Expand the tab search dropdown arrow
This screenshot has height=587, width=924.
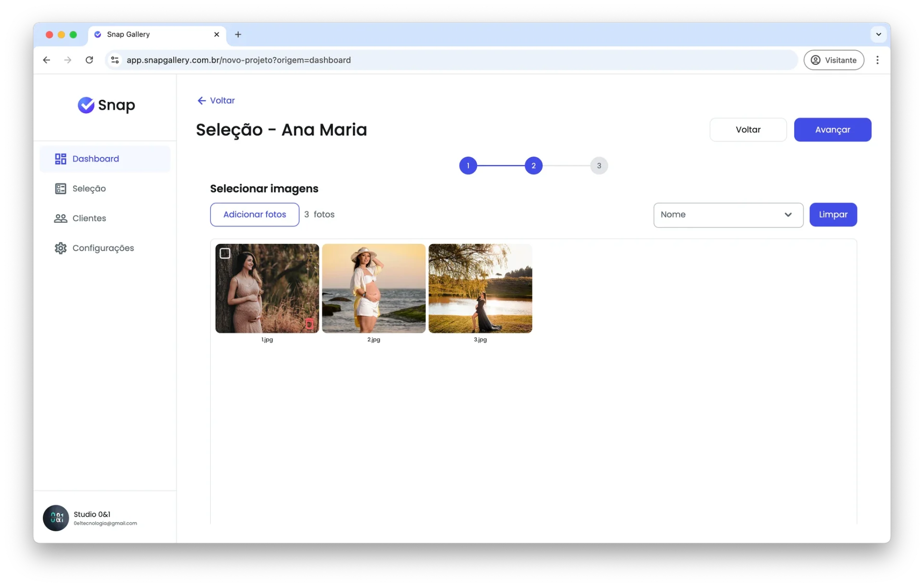point(878,35)
